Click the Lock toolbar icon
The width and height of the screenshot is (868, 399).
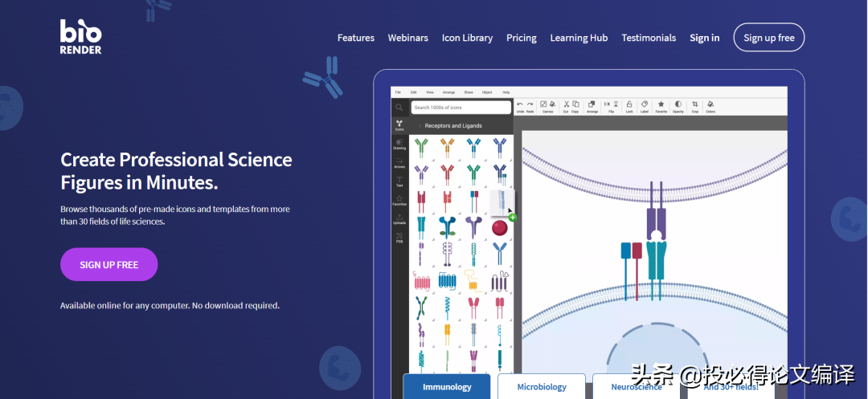pyautogui.click(x=629, y=104)
